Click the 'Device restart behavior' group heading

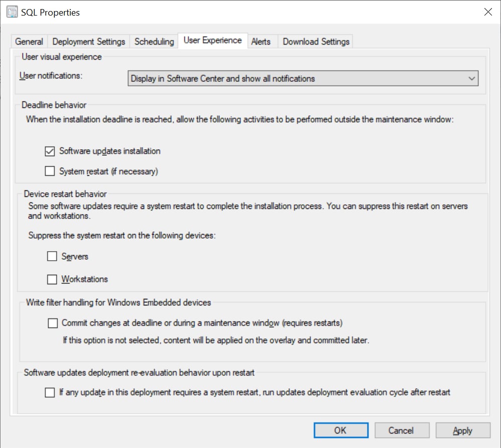coord(65,194)
